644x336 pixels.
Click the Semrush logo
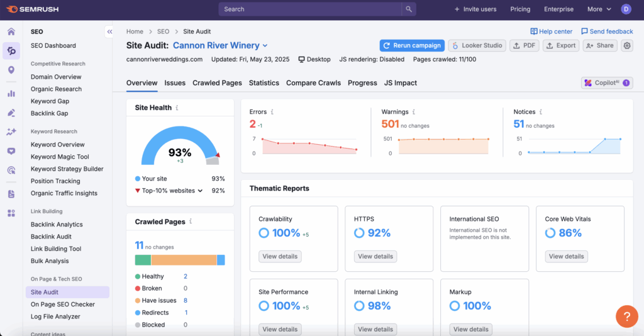point(33,9)
